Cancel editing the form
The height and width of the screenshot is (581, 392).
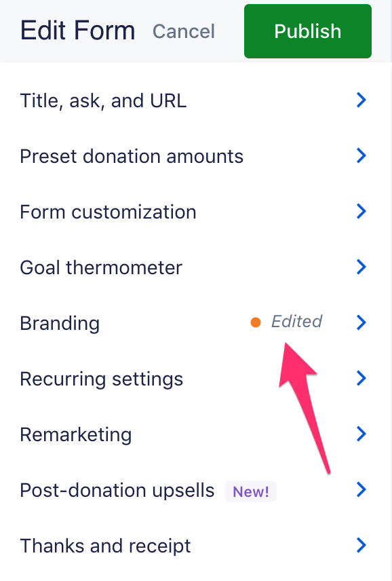tap(184, 31)
